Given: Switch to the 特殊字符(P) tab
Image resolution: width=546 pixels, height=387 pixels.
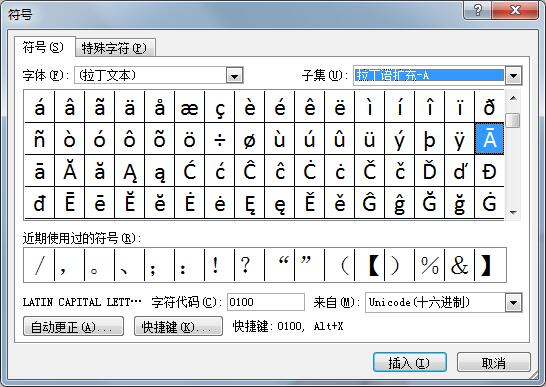Looking at the screenshot, I should click(115, 48).
